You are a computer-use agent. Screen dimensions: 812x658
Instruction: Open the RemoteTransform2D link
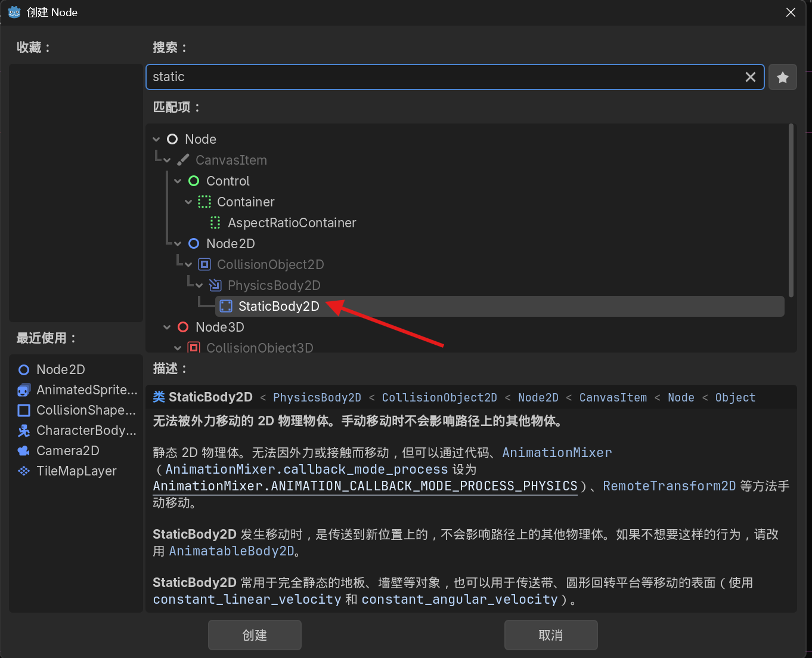tap(670, 486)
